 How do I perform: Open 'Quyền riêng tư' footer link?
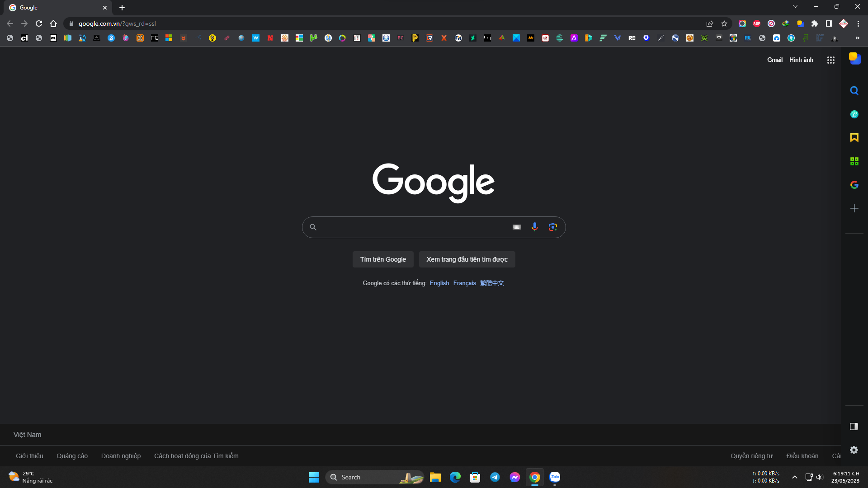tap(751, 456)
